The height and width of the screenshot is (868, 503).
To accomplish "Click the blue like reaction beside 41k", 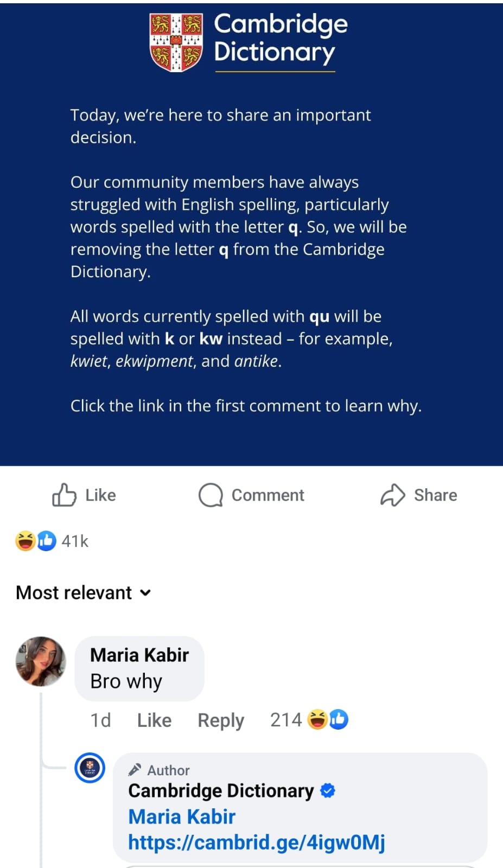I will [x=47, y=541].
